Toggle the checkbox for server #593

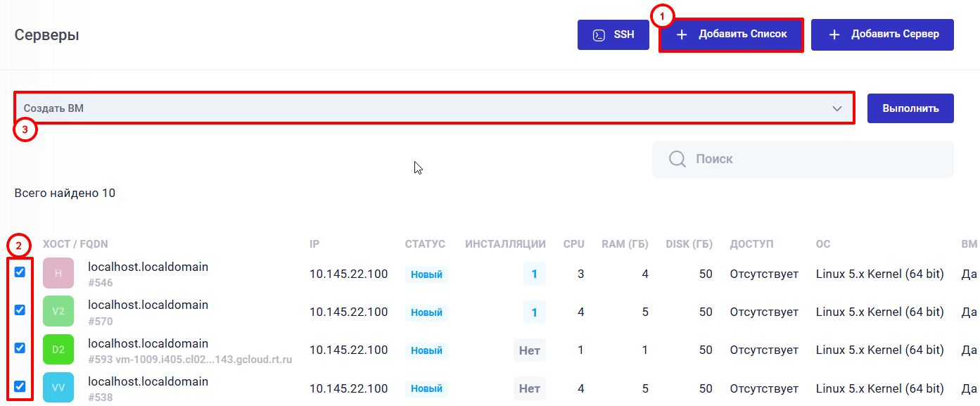pyautogui.click(x=20, y=348)
